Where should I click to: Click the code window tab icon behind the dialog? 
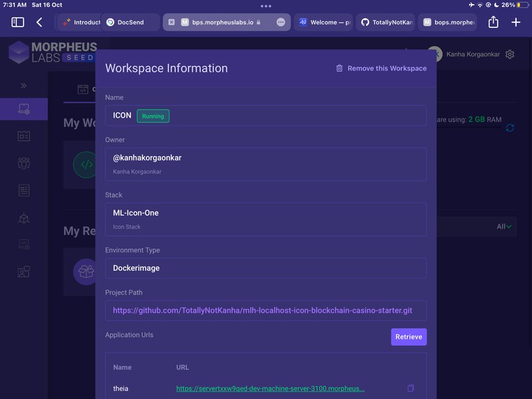tap(83, 89)
